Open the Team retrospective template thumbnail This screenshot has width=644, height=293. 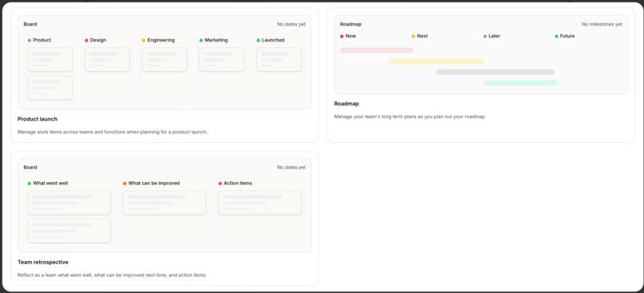pyautogui.click(x=165, y=205)
